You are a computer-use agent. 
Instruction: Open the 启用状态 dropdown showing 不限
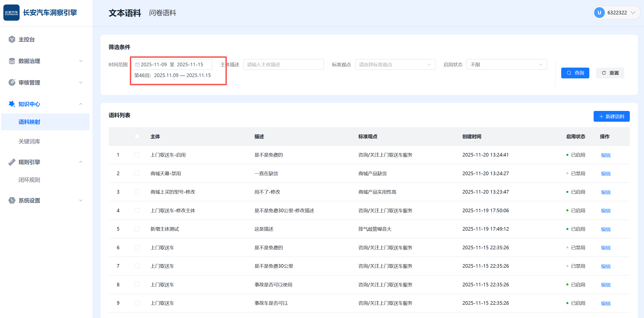pyautogui.click(x=507, y=65)
